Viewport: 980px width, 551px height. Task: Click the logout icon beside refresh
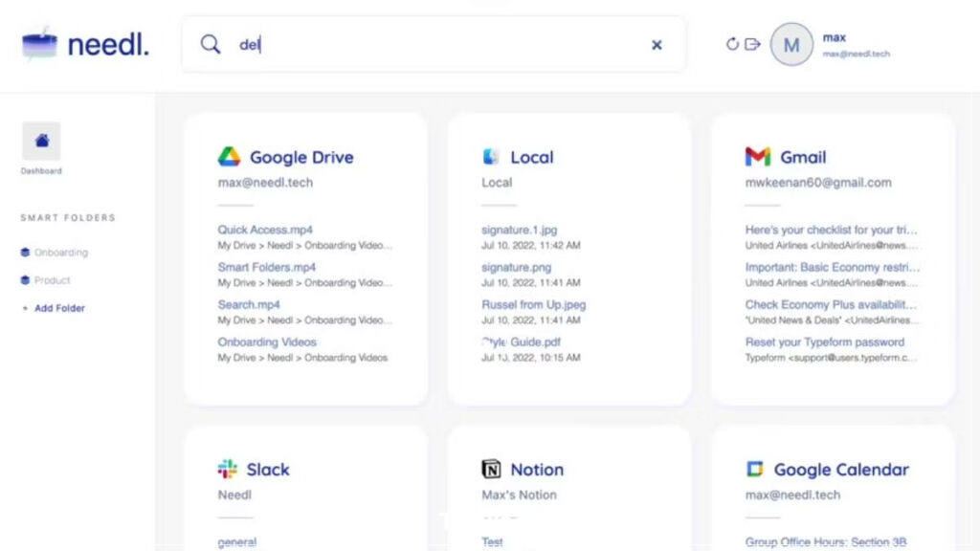coord(752,44)
